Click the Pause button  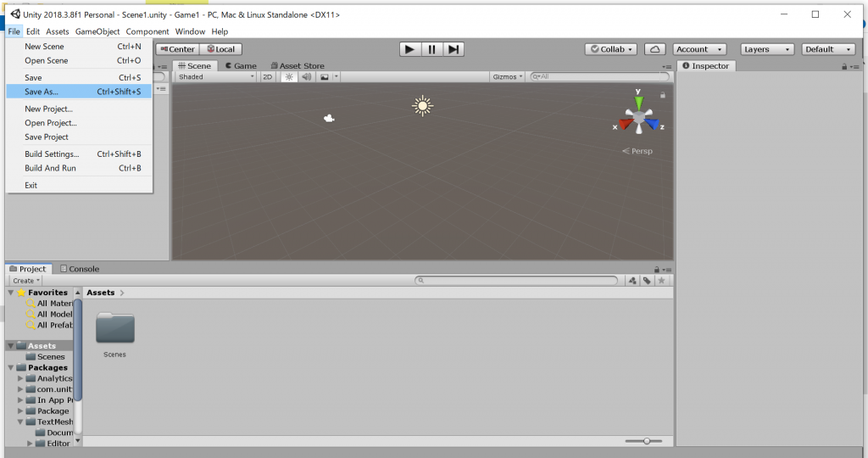pyautogui.click(x=431, y=49)
